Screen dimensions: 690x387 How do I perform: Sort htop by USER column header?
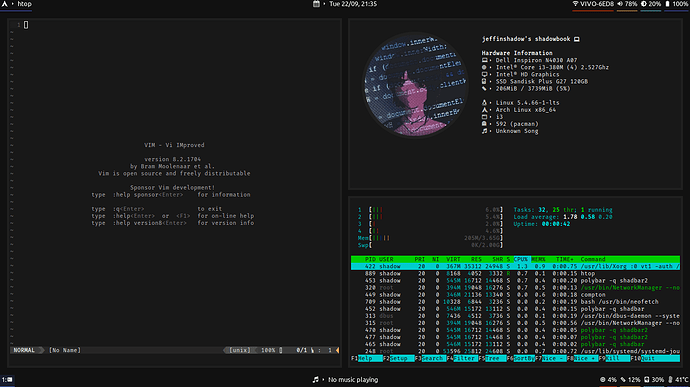386,259
